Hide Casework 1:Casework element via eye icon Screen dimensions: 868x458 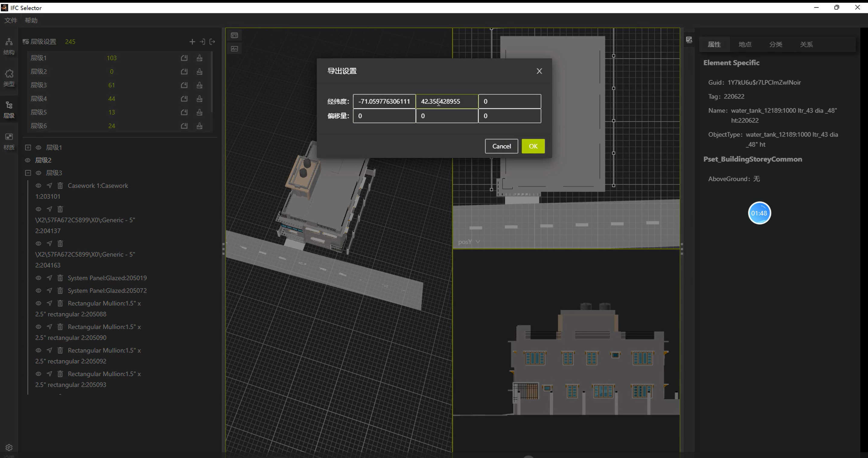[x=38, y=185]
